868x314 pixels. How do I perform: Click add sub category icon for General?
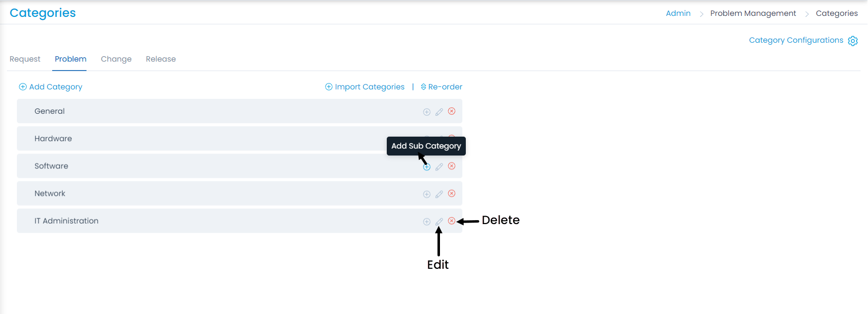(x=427, y=112)
